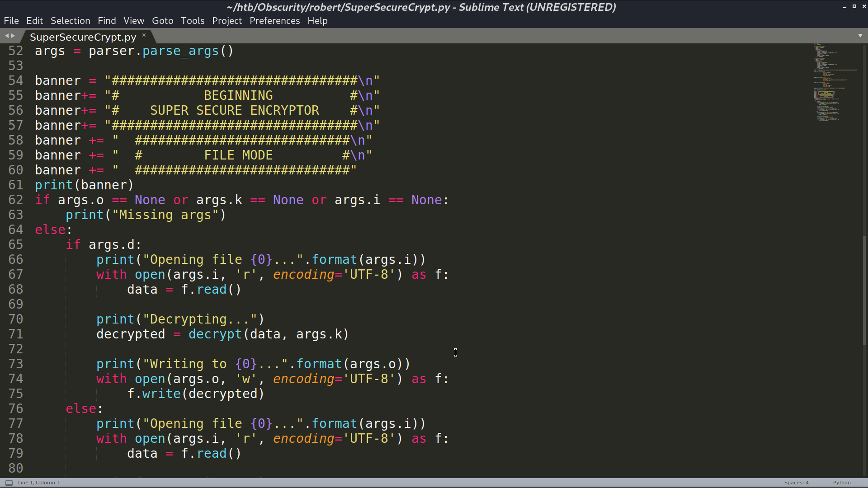Image resolution: width=868 pixels, height=488 pixels.
Task: Open the File menu
Action: [x=11, y=21]
